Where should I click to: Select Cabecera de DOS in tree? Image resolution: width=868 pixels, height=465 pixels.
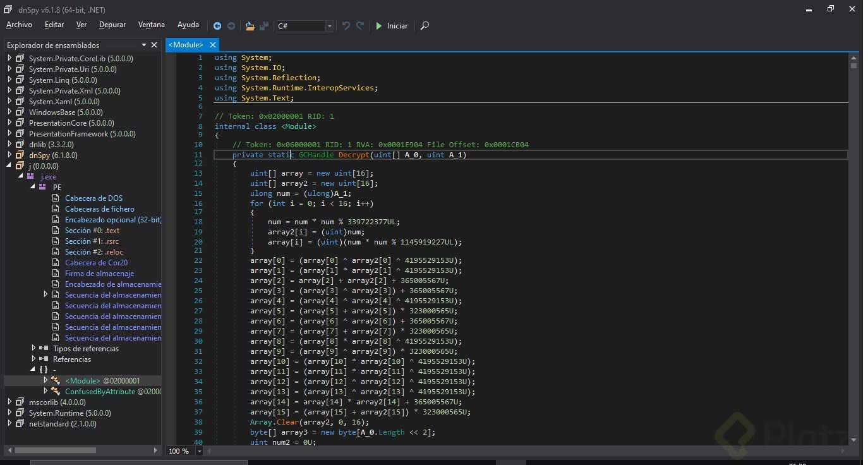[93, 198]
